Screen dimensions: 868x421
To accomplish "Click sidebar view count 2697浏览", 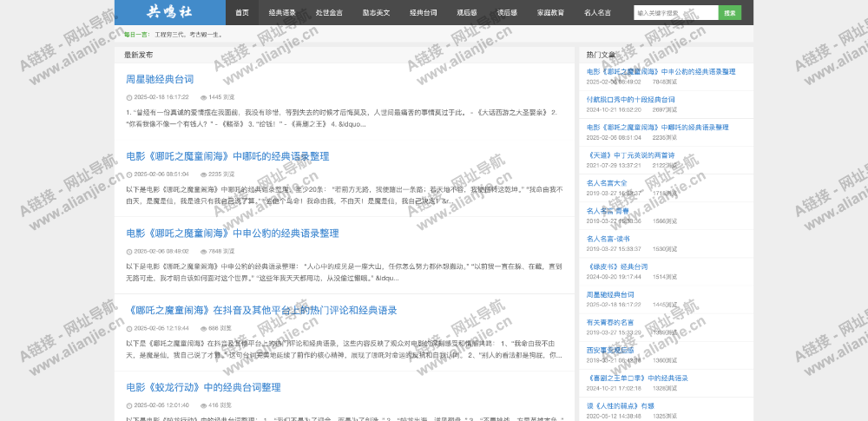I will pos(665,109).
